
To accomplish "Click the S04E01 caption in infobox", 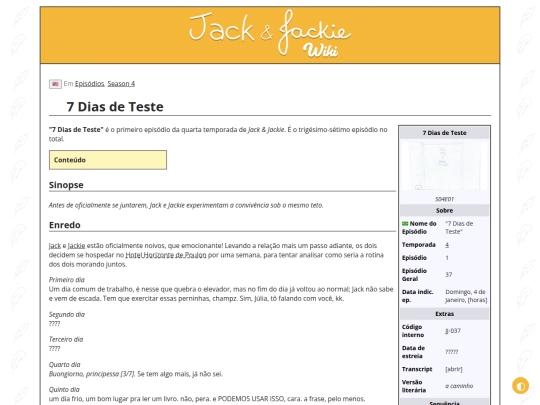I will coord(444,199).
